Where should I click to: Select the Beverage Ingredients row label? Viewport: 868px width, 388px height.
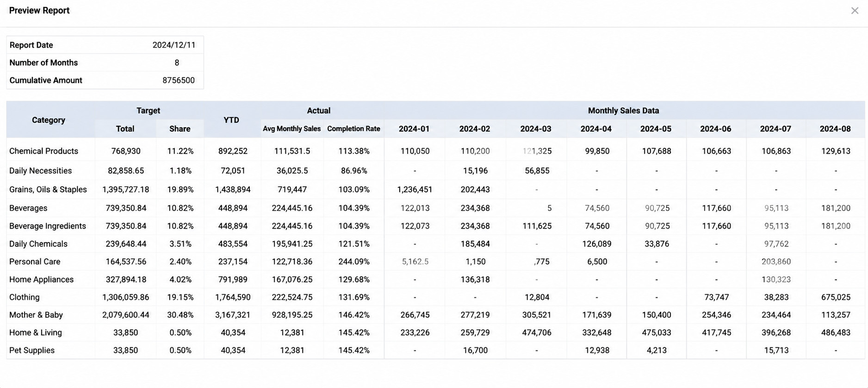48,226
